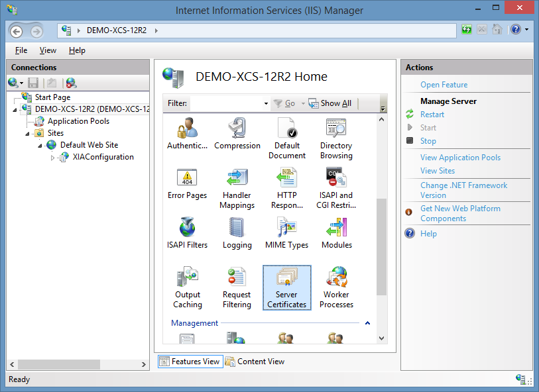
Task: Select the Output Caching feature
Action: click(188, 287)
